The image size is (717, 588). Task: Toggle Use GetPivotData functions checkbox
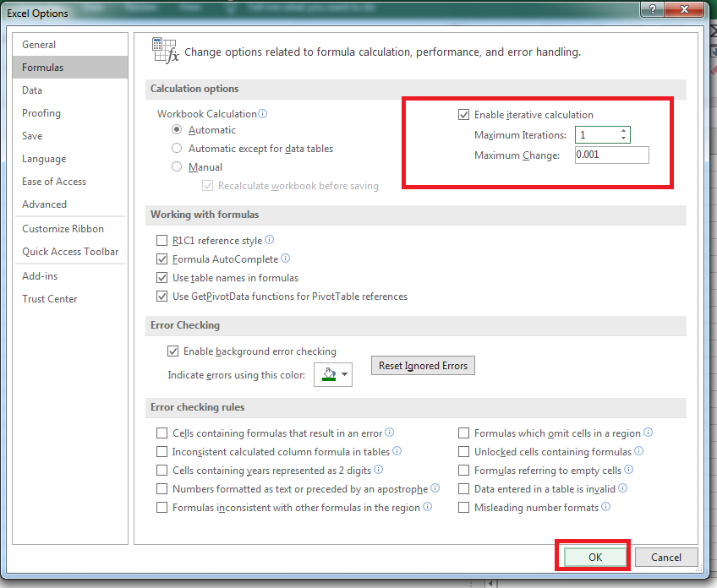tap(161, 297)
